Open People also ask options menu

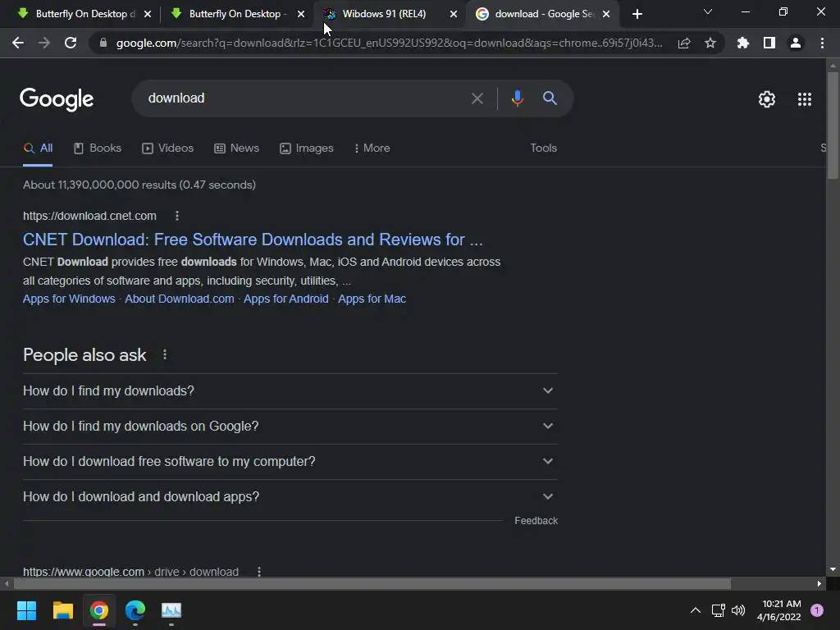pyautogui.click(x=165, y=354)
